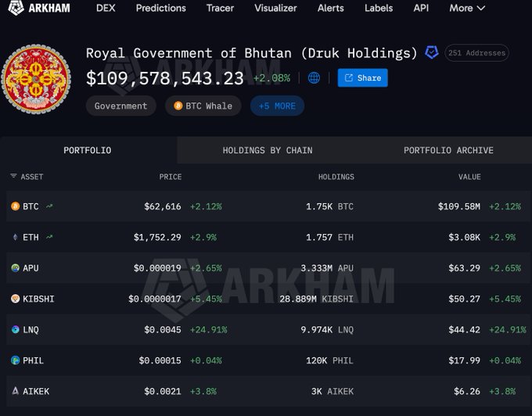Click the ETH price $1,752.29
532x416 pixels.
(x=157, y=238)
